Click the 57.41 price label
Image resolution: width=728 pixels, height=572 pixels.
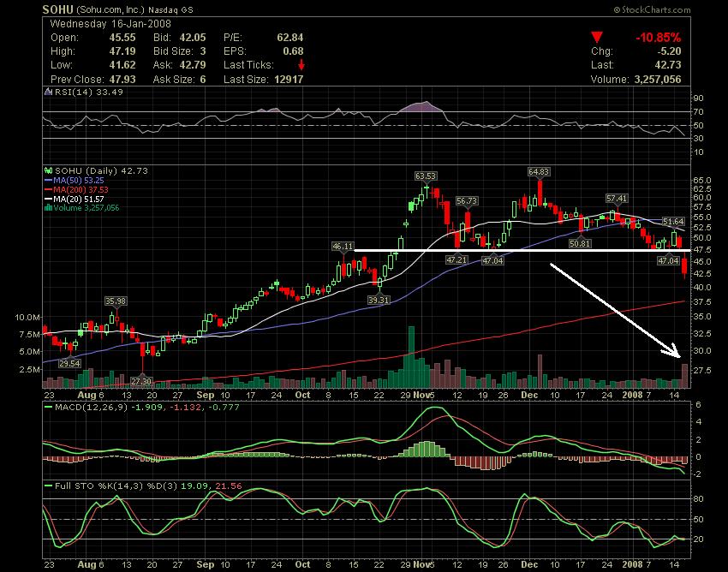point(617,199)
